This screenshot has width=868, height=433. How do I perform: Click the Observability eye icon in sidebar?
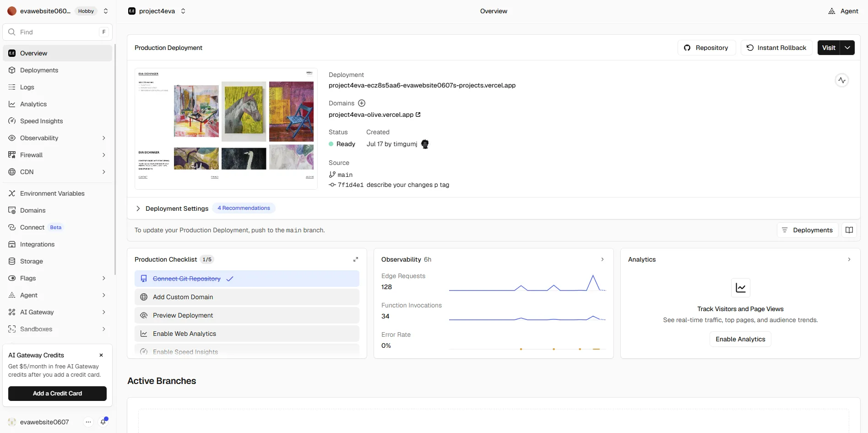click(12, 138)
